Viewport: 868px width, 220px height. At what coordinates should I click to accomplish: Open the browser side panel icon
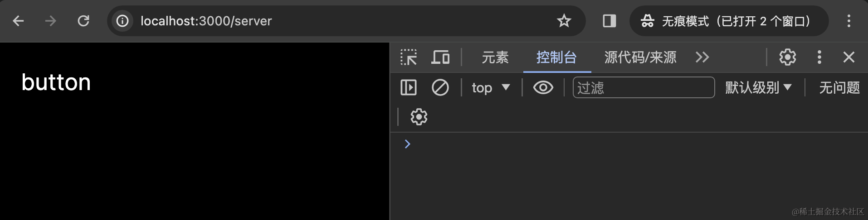(609, 21)
